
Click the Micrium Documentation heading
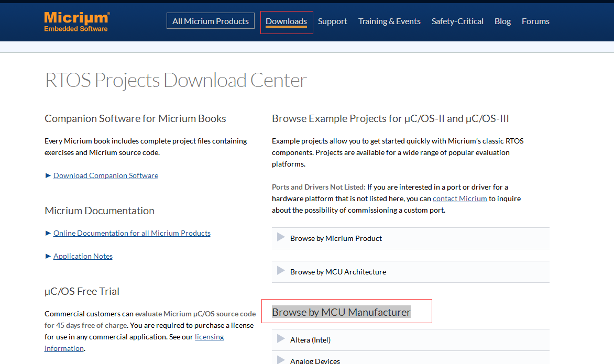pos(100,211)
